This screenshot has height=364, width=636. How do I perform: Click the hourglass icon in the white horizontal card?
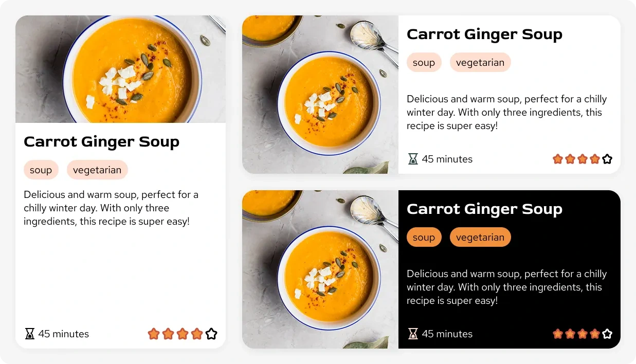coord(413,159)
